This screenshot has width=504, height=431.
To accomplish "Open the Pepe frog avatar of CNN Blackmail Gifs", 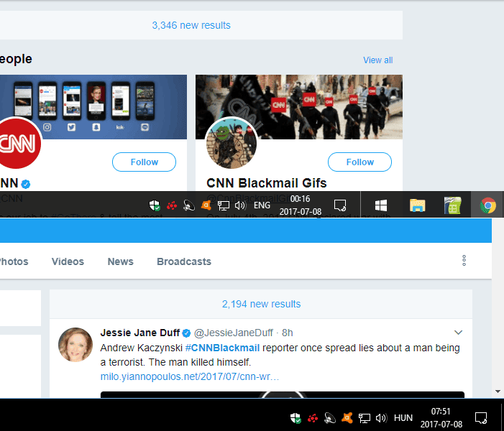I will point(231,143).
